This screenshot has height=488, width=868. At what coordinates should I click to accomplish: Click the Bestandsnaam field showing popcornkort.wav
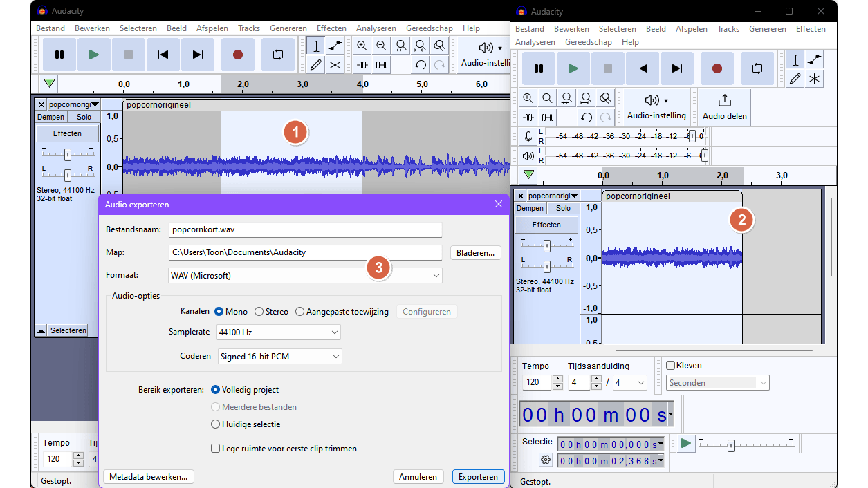coord(304,229)
